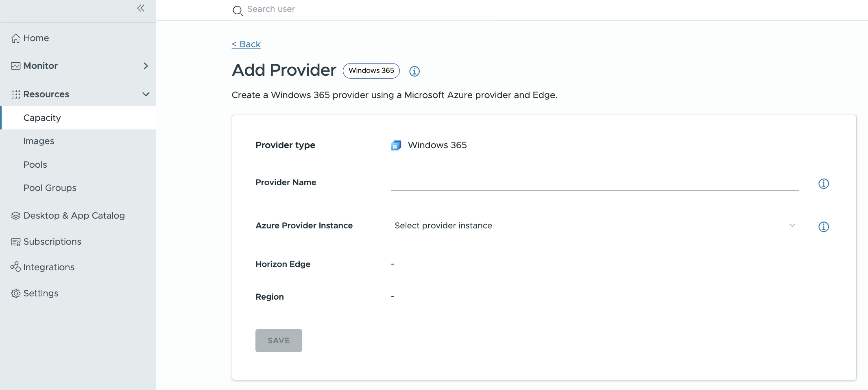Collapse the sidebar with double-chevron icon
Screen dimensions: 868x390
point(141,8)
